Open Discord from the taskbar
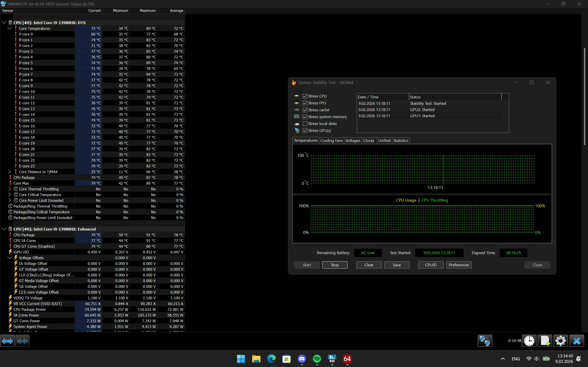 pos(302,359)
